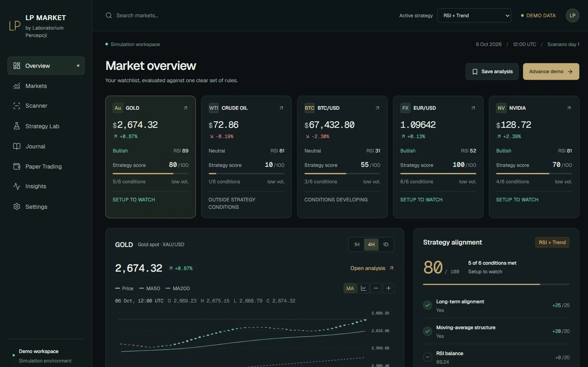Open the Overview grid icon in sidebar
Viewport: 588px width, 367px height.
(16, 66)
